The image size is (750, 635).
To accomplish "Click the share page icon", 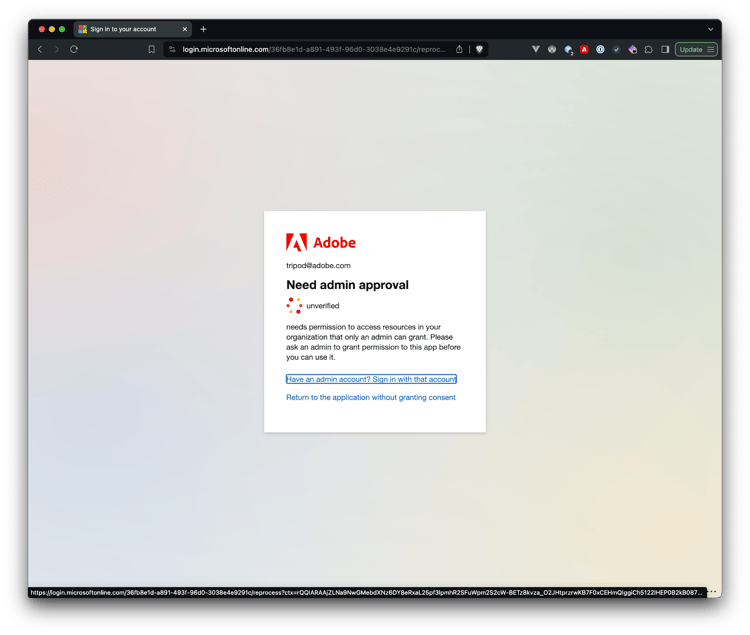I will (x=459, y=49).
